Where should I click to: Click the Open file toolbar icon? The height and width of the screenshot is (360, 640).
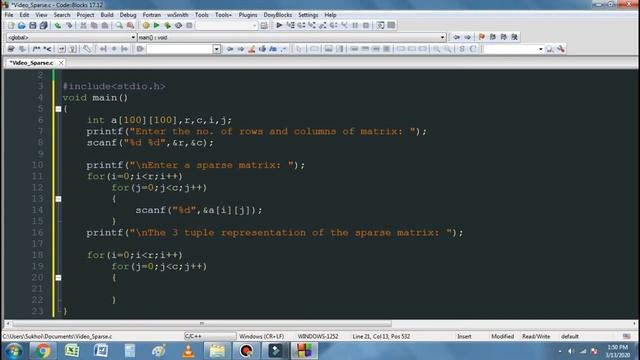pos(22,25)
